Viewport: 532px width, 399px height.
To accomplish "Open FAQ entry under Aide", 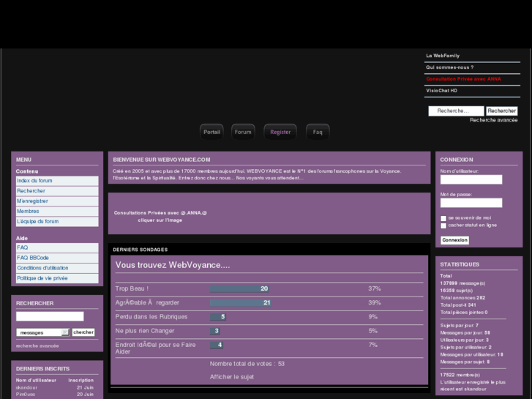I will point(57,247).
